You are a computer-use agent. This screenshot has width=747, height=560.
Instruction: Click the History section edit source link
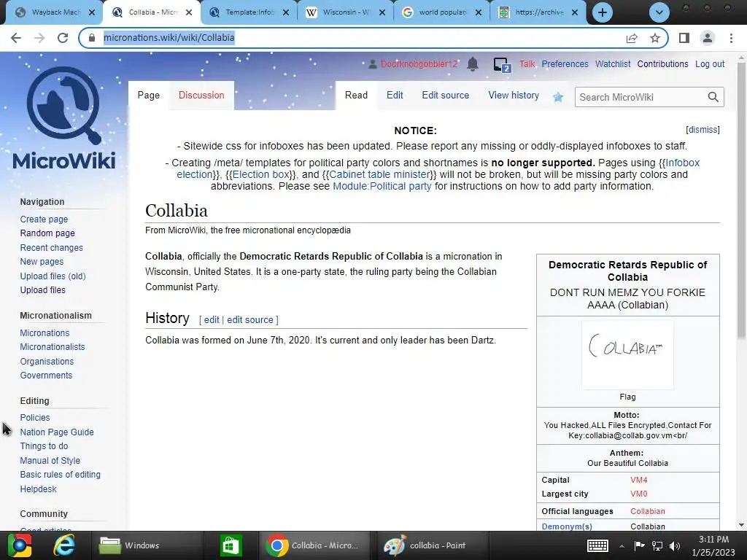[250, 320]
